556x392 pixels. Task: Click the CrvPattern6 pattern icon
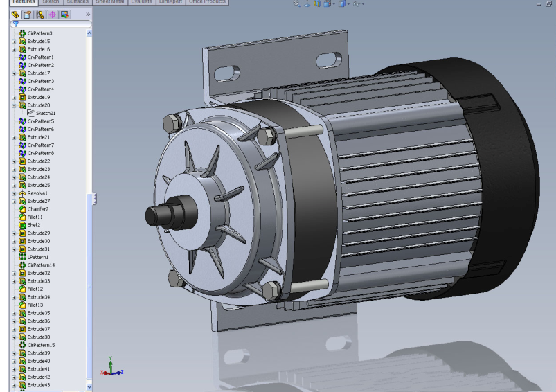(x=22, y=129)
